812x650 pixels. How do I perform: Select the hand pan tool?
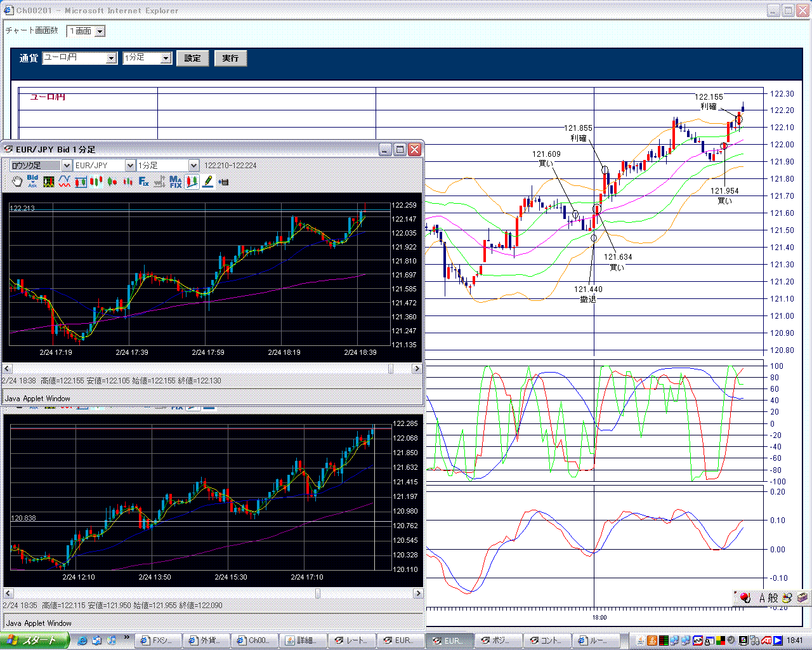coord(17,182)
